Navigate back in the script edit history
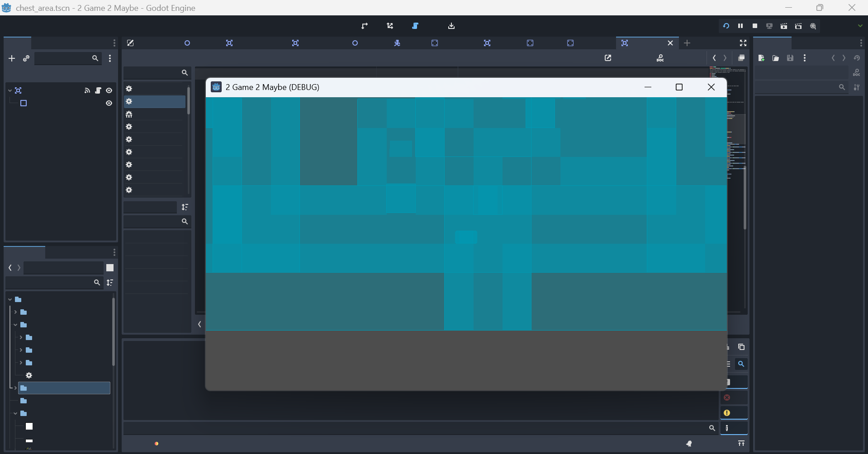Viewport: 868px width, 454px height. point(714,58)
